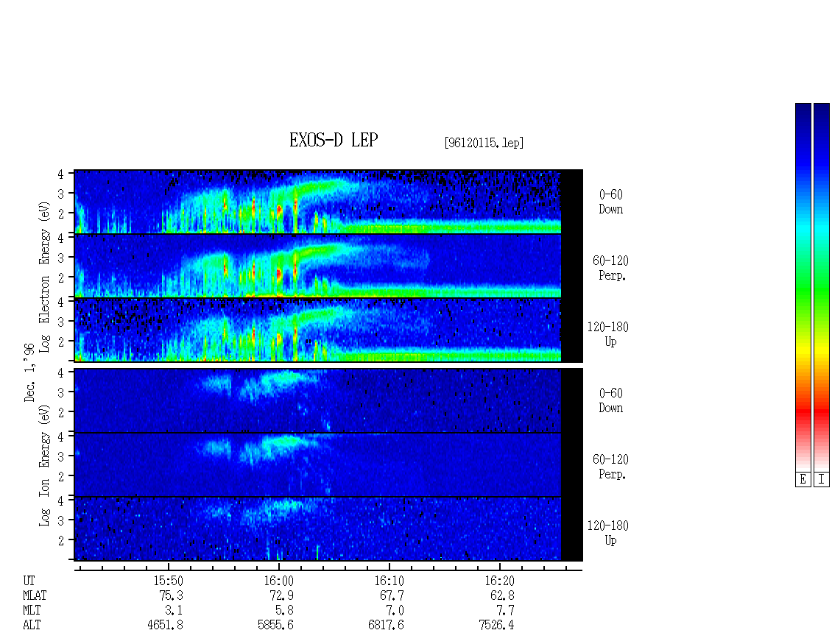Click the MLAT row header
This screenshot has height=644, width=832.
tap(35, 595)
